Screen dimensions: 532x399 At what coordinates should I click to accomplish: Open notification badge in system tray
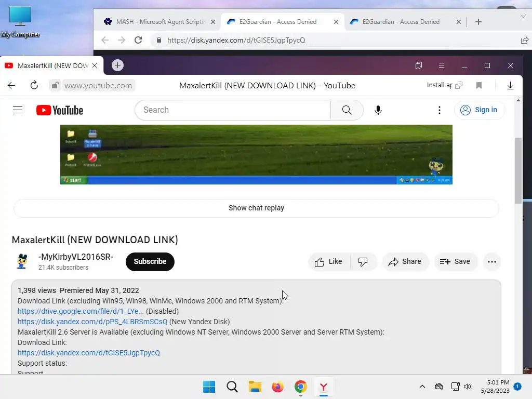(x=517, y=387)
